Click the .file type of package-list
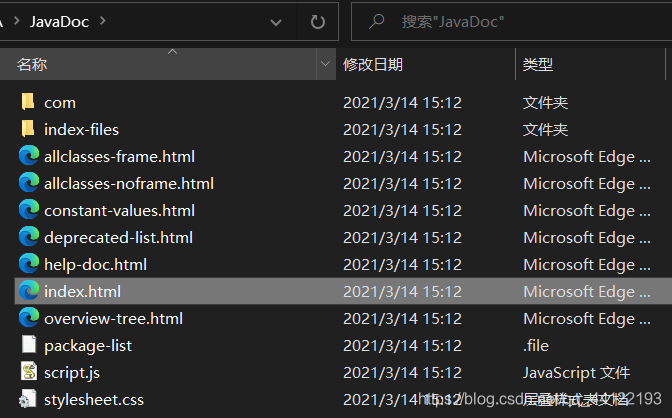672x418 pixels. tap(536, 346)
